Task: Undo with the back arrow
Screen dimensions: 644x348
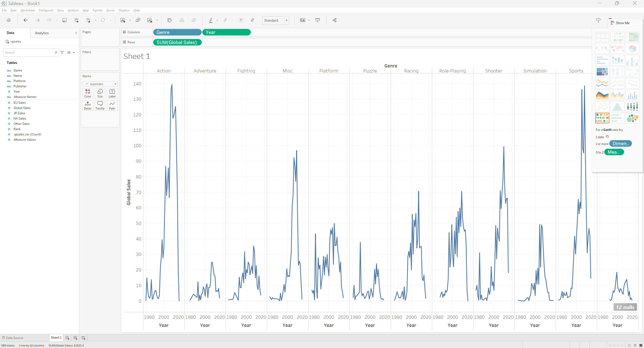Action: click(x=25, y=20)
